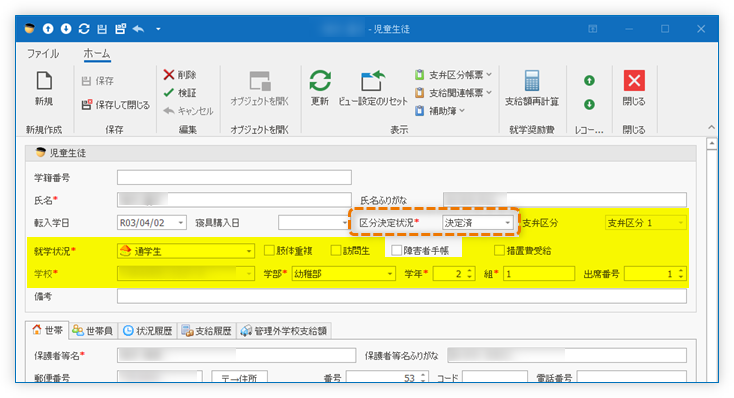This screenshot has width=734, height=398.
Task: Open the 転入学日 date dropdown
Action: click(181, 223)
